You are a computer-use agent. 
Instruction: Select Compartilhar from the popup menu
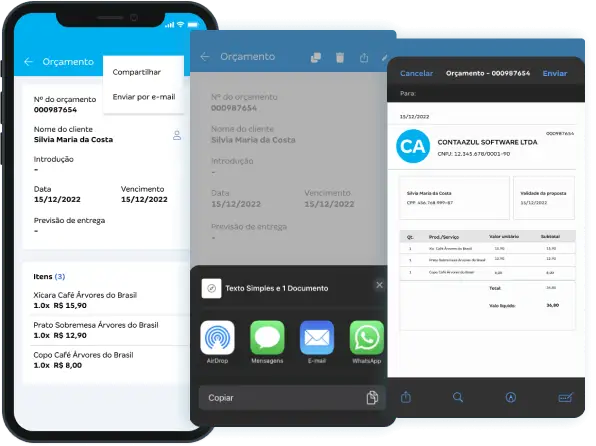coord(136,72)
